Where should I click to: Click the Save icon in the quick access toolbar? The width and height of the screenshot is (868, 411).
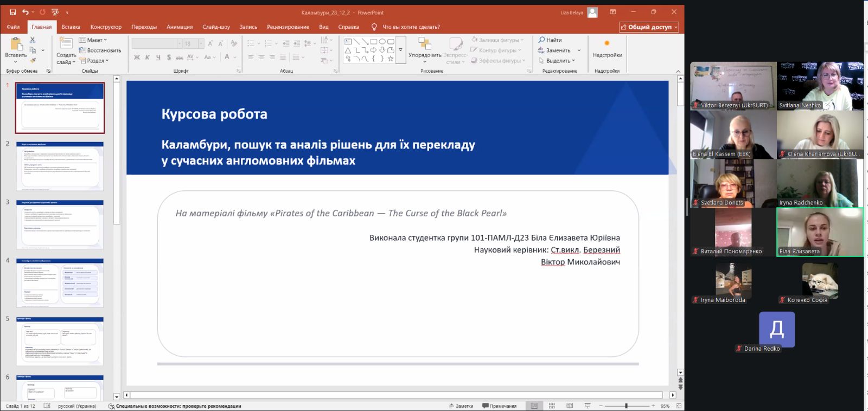tap(13, 12)
